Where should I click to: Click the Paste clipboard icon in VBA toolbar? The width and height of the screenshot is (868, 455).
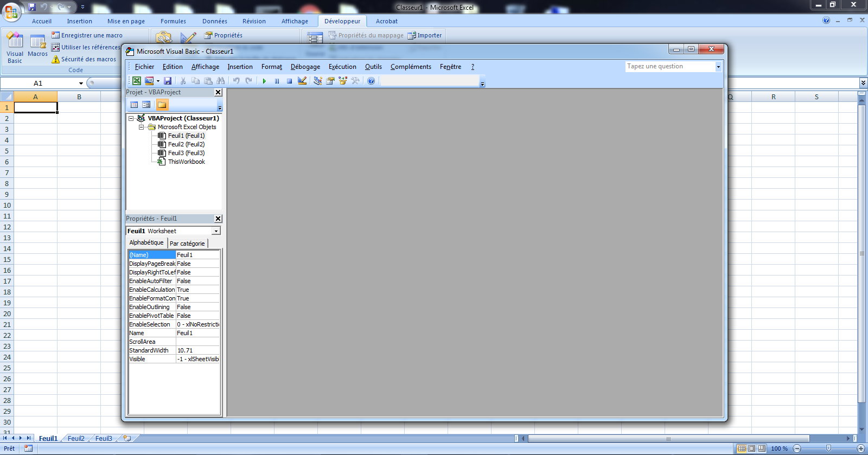pos(208,81)
